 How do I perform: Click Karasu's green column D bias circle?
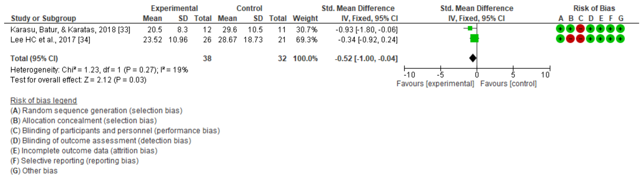pyautogui.click(x=590, y=29)
